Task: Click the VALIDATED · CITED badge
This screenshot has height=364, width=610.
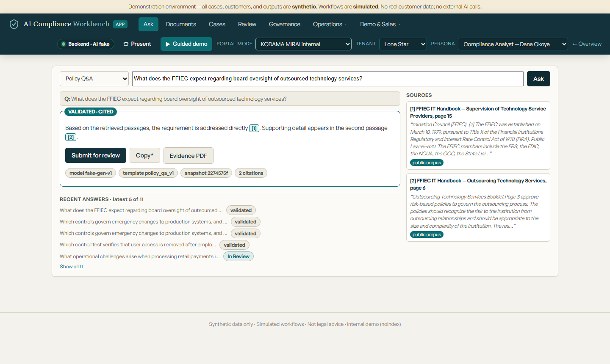Action: (x=91, y=112)
